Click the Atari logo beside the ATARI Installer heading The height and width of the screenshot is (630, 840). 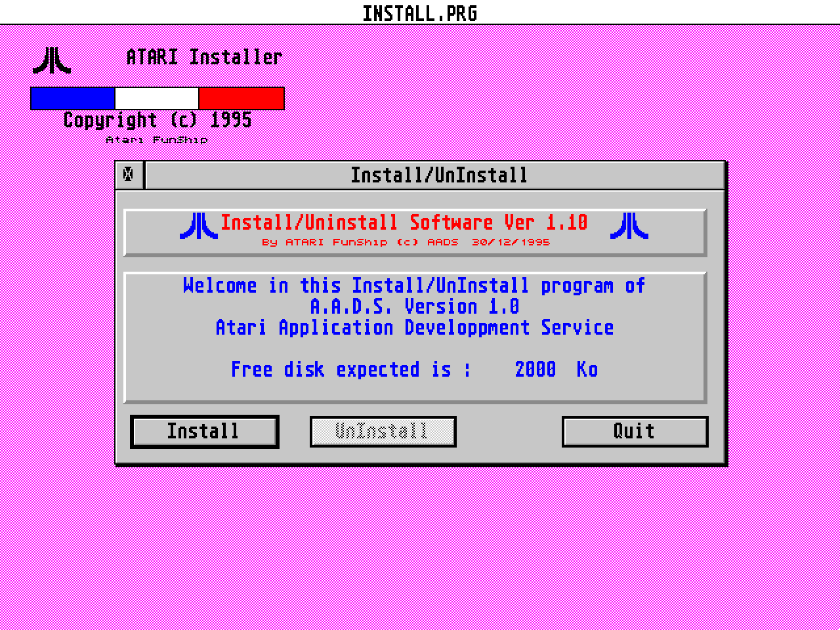coord(52,60)
